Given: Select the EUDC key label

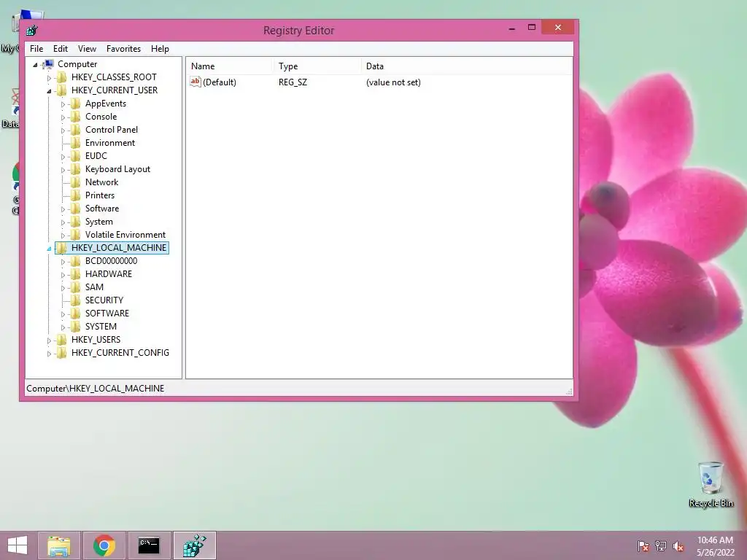Looking at the screenshot, I should [x=96, y=156].
